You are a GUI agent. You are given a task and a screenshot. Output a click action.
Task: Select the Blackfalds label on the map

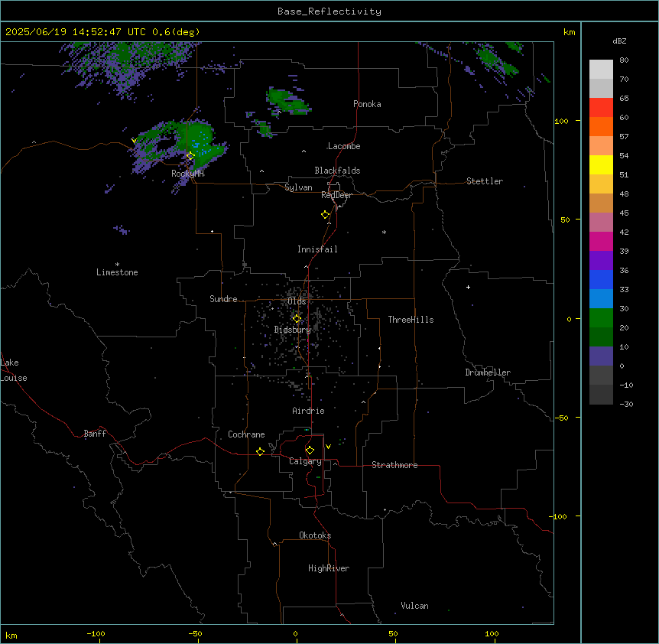click(x=337, y=171)
